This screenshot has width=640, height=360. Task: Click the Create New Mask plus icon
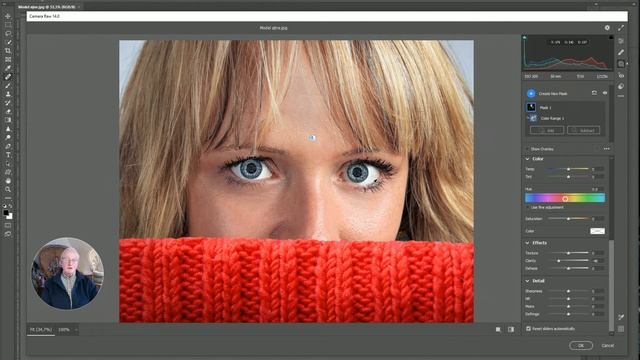coord(531,93)
